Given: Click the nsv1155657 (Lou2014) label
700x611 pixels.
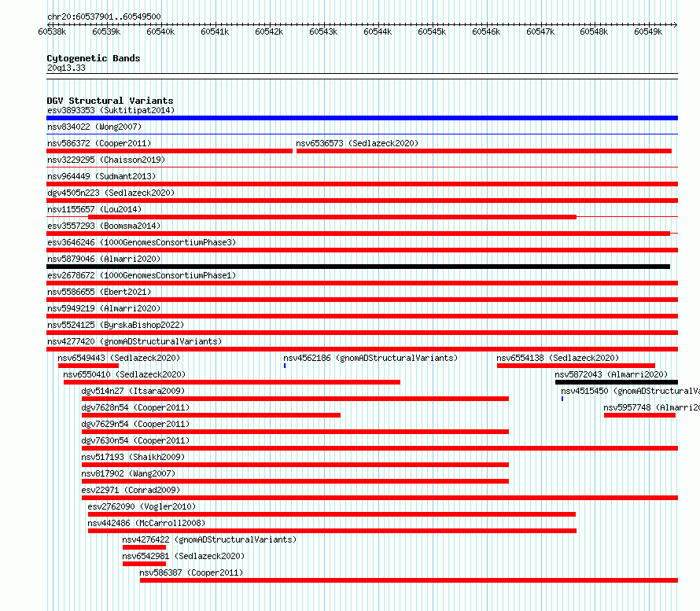Looking at the screenshot, I should (94, 209).
